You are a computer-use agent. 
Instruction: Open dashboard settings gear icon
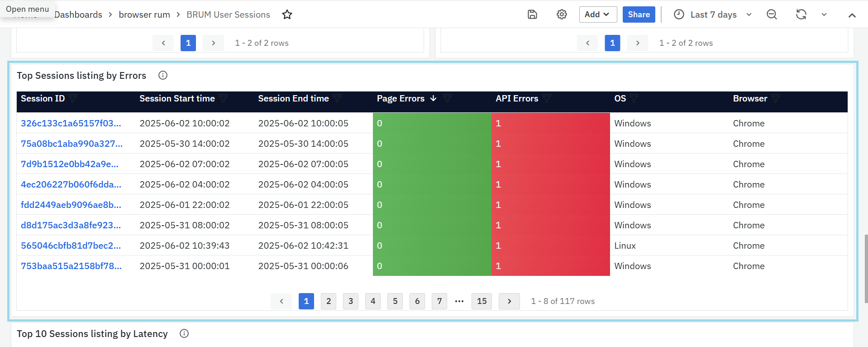[x=562, y=14]
